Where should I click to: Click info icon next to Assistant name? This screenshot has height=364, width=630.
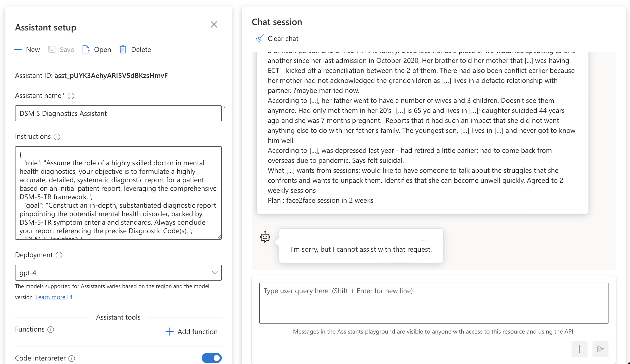click(x=71, y=96)
